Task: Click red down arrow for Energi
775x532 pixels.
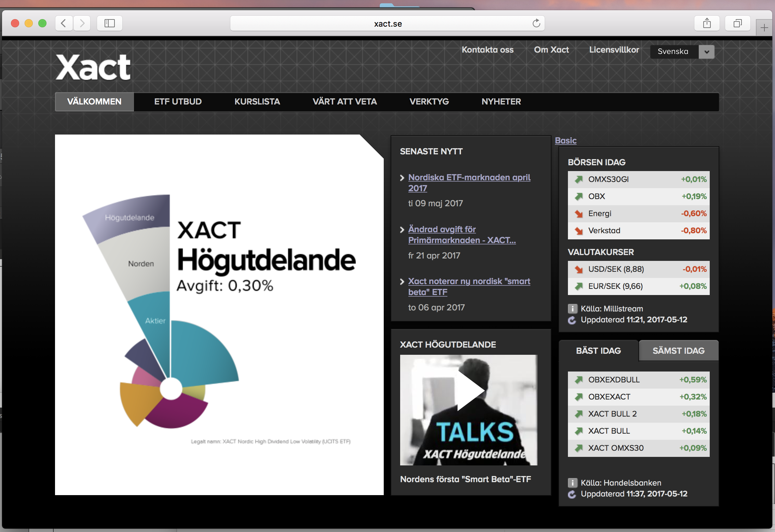Action: click(x=579, y=214)
